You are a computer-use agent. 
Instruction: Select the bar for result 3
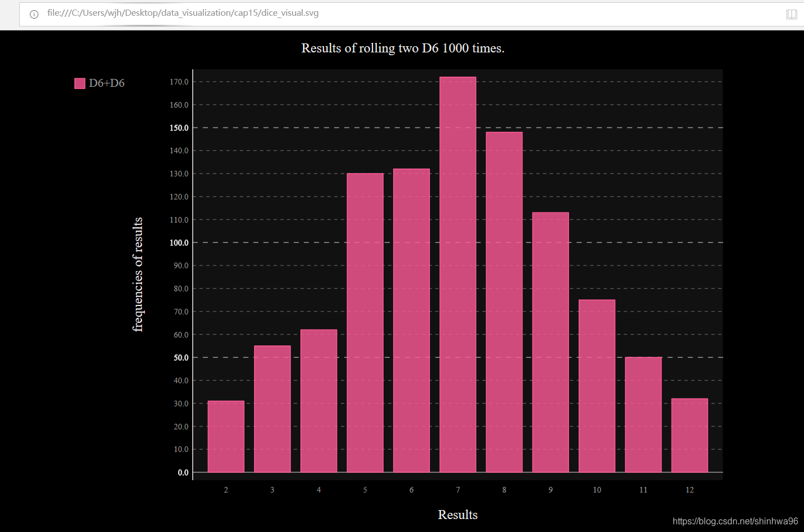(x=272, y=409)
